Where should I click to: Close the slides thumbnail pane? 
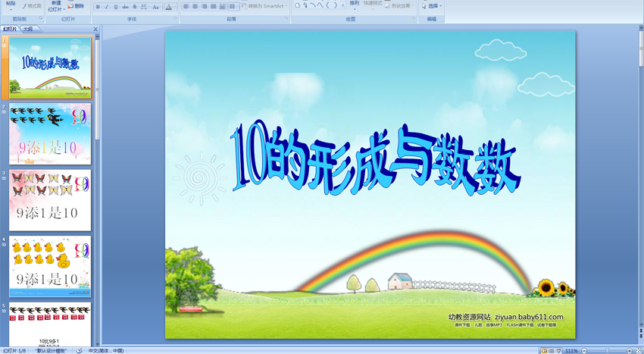point(95,30)
